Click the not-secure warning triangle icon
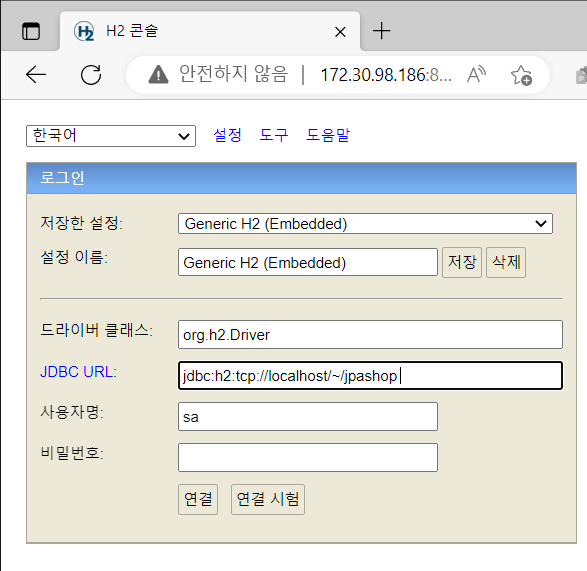 [x=158, y=74]
